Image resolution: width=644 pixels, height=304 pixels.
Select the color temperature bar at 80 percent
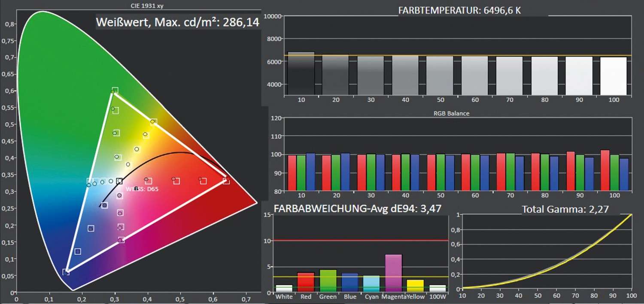pyautogui.click(x=544, y=76)
